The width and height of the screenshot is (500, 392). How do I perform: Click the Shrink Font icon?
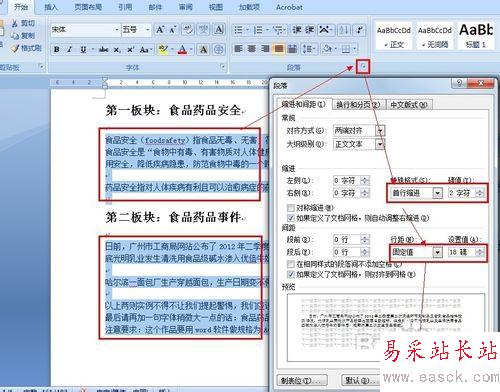(x=172, y=30)
